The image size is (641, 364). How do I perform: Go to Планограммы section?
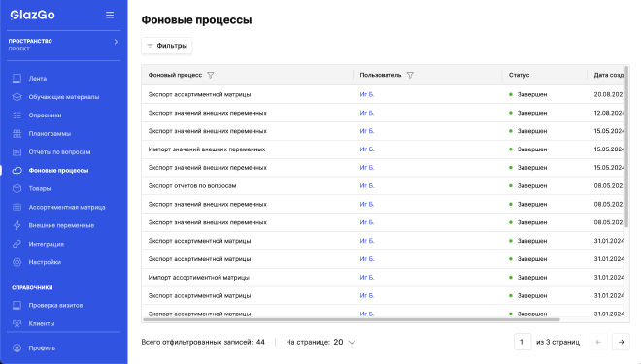click(x=50, y=134)
